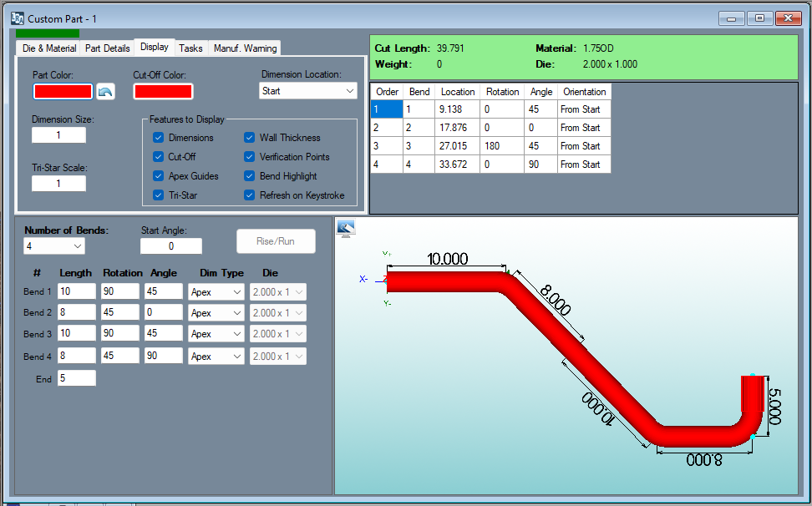
Task: Open Bend 2 Die dropdown
Action: (x=278, y=313)
